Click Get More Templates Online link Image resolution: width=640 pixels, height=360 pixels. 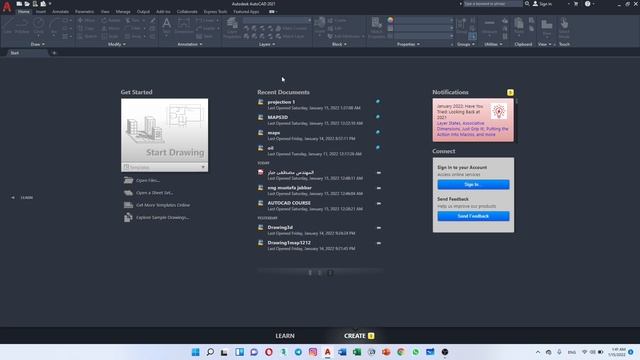(163, 205)
